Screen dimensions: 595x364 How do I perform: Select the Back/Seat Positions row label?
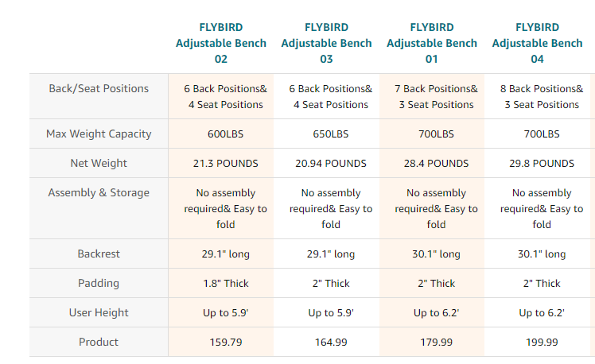[x=99, y=88]
